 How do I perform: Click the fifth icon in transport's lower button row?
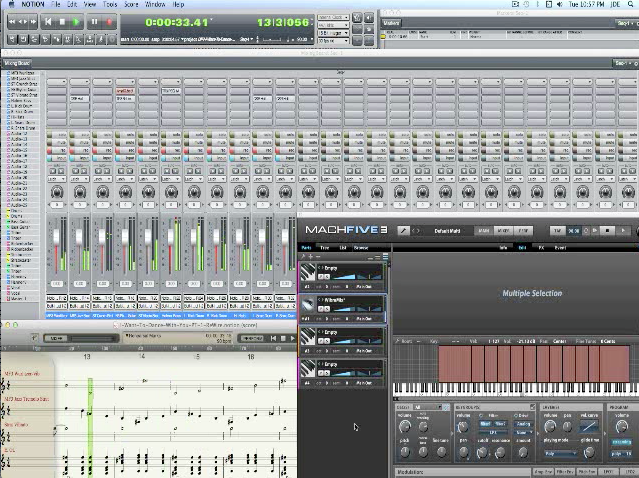coord(57,39)
